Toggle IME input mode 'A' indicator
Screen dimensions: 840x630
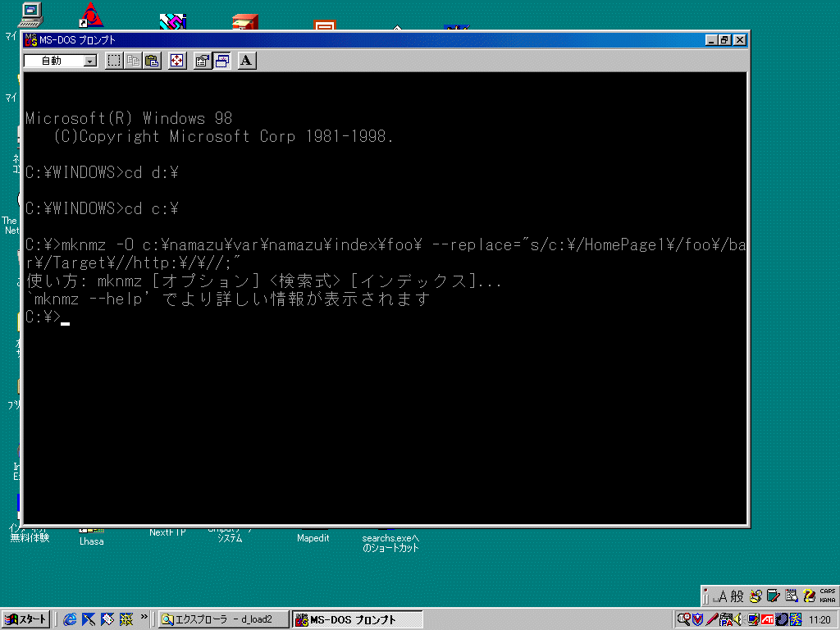[722, 596]
